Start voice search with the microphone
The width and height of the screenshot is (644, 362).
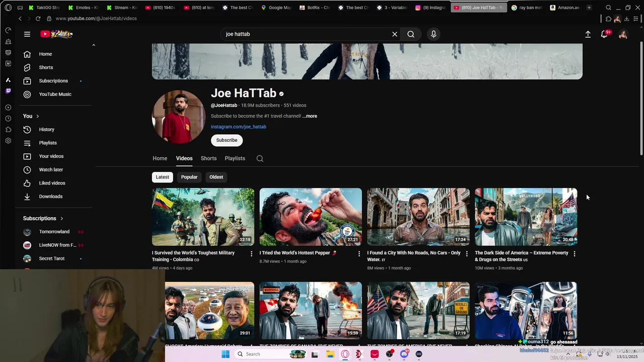tap(434, 34)
